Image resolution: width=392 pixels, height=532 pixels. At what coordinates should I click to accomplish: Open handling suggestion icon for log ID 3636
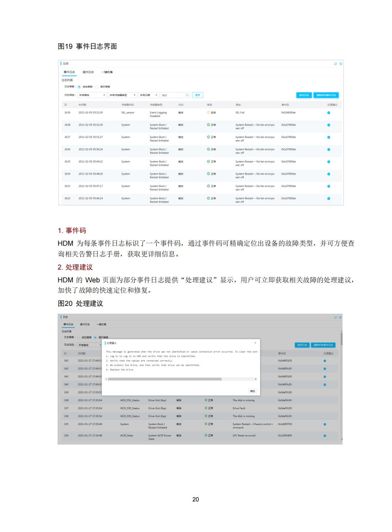[329, 150]
